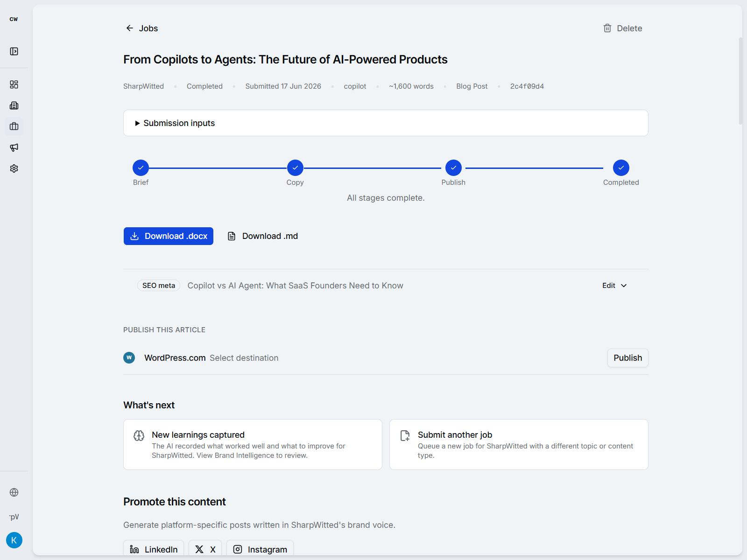Click the Completed status label in metadata
Viewport: 747px width, 560px height.
point(204,86)
